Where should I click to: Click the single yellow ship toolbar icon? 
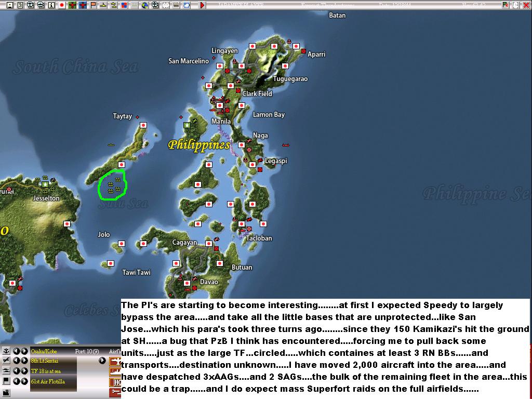(103, 5)
